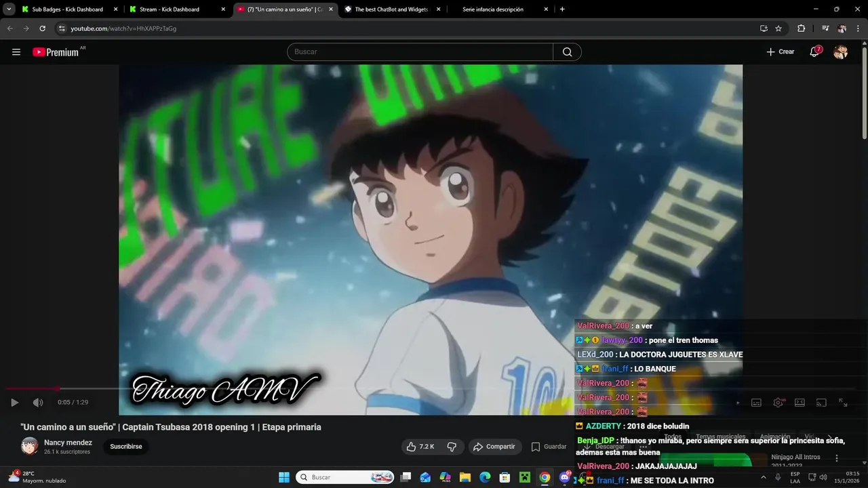Screen dimensions: 868x488
Task: Close the Sub Badges tab
Action: (115, 9)
